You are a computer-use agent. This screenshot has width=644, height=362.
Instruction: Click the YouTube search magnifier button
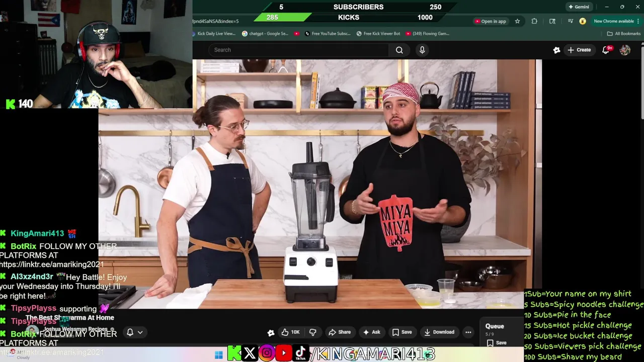point(399,50)
